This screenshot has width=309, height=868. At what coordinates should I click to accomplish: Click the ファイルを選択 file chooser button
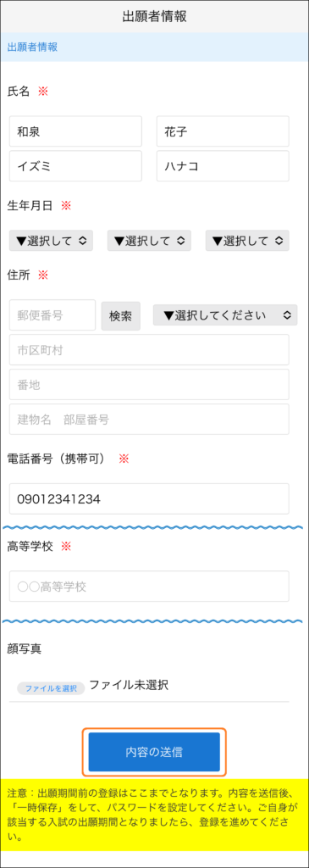tap(51, 688)
